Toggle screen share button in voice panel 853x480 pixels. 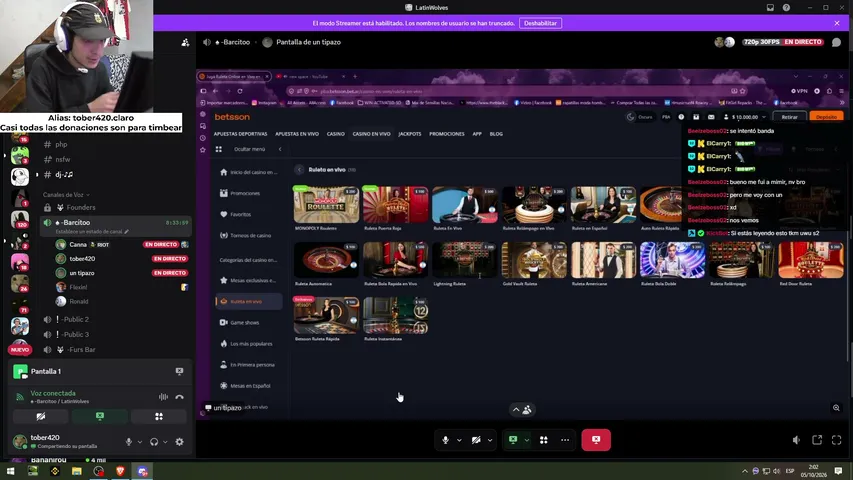pyautogui.click(x=100, y=416)
